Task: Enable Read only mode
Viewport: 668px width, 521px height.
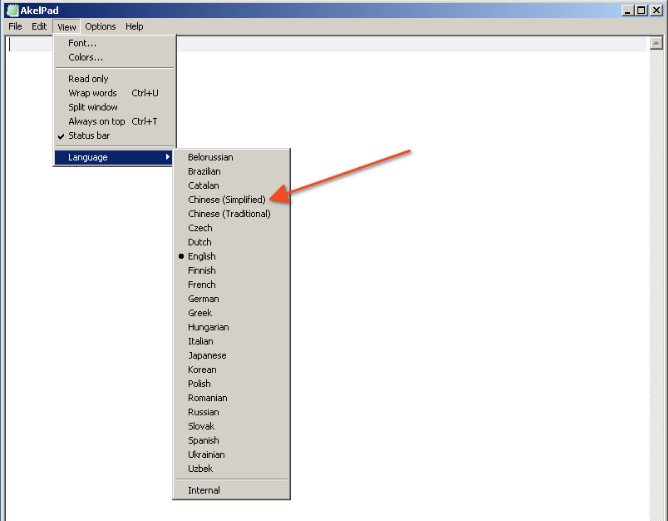Action: 88,79
